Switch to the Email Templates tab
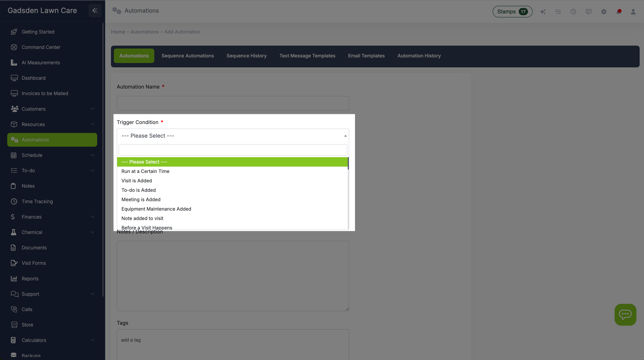This screenshot has width=644, height=360. click(366, 56)
